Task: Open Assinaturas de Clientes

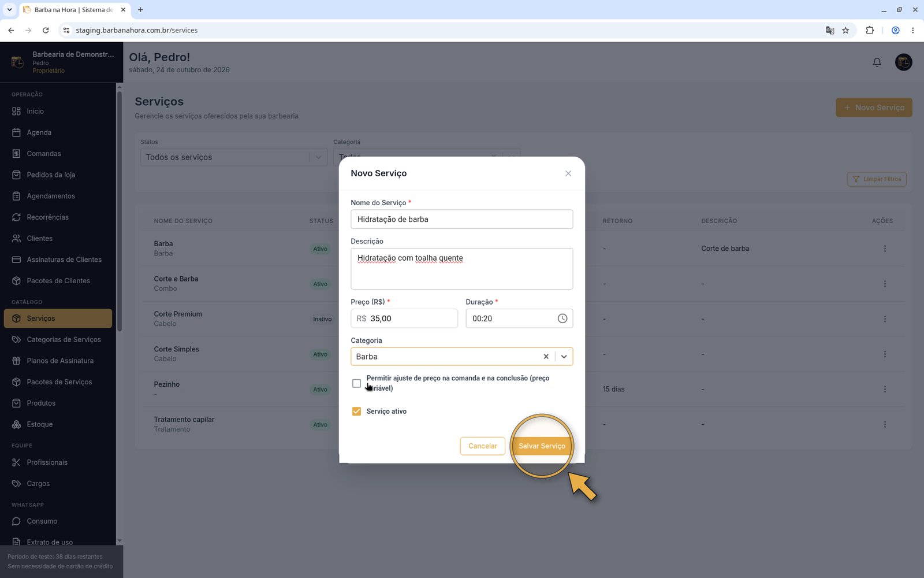Action: 58,260
